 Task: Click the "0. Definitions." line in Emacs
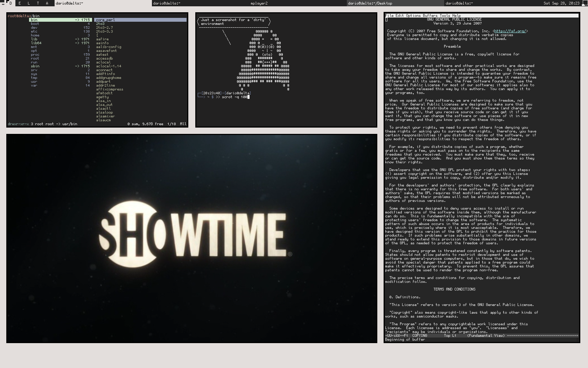[405, 297]
